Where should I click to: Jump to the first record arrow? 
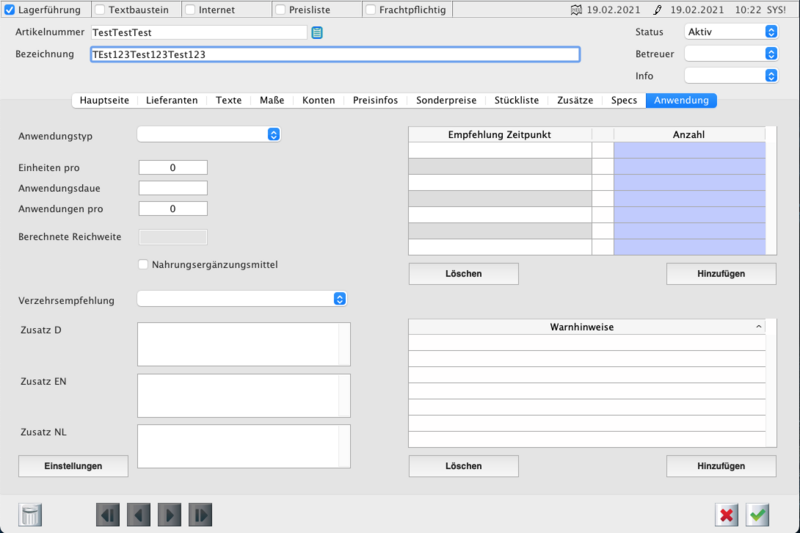pos(108,515)
